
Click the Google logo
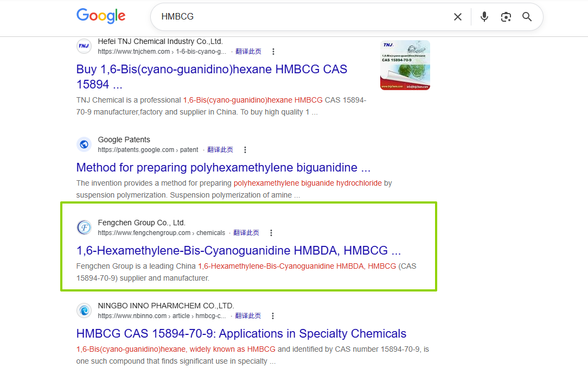click(101, 16)
